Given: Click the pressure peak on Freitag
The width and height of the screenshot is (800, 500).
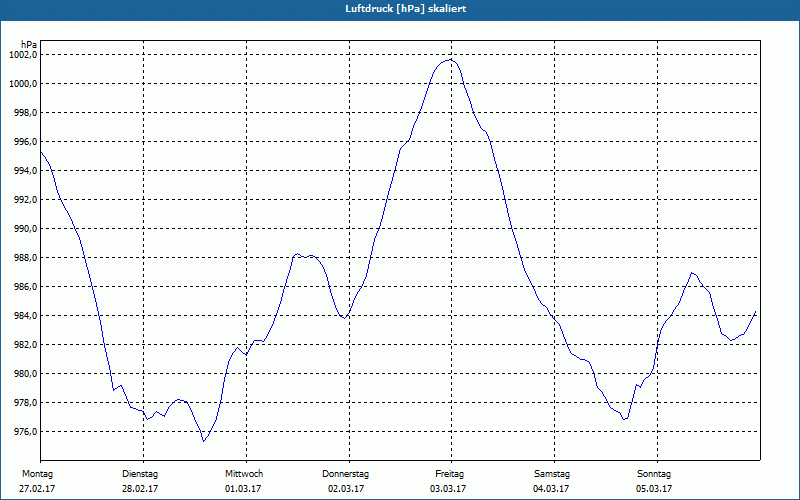Looking at the screenshot, I should coord(451,60).
